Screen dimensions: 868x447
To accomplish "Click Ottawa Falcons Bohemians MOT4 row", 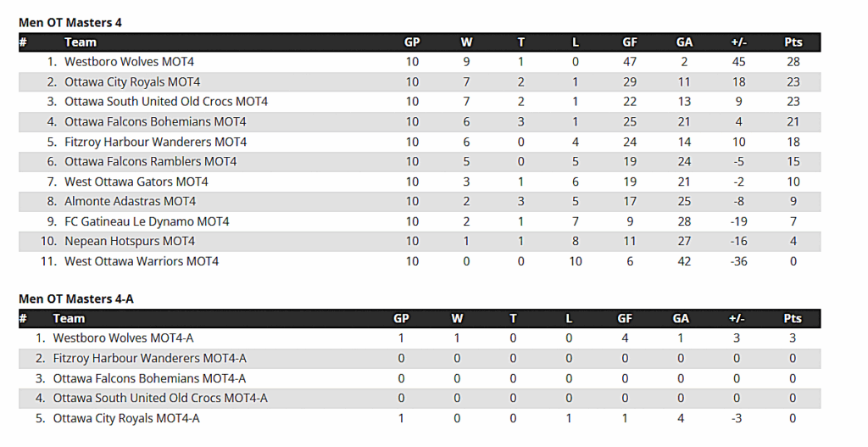I will (420, 122).
